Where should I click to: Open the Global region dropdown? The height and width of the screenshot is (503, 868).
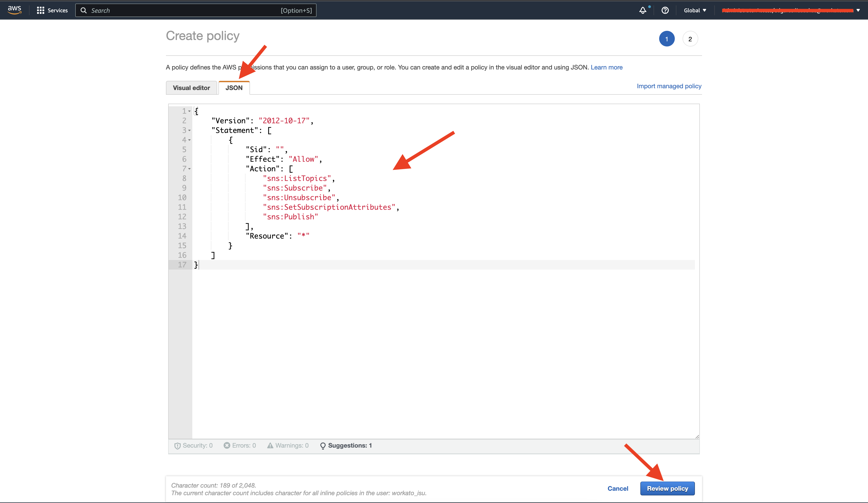(695, 10)
